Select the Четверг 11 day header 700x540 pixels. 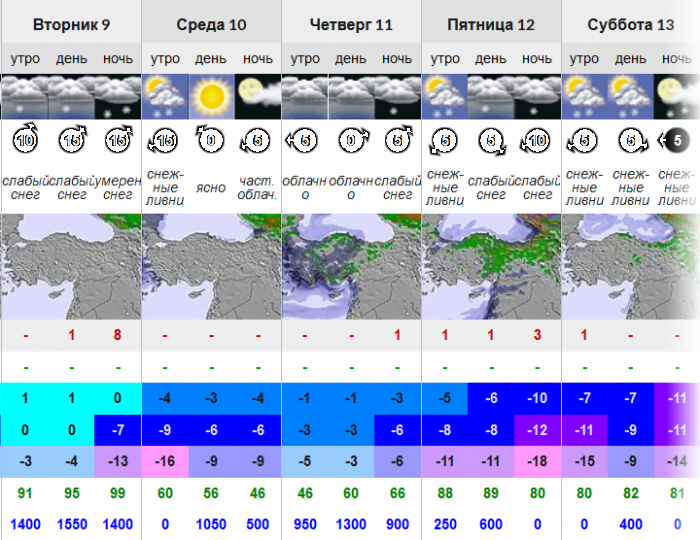[x=351, y=25]
